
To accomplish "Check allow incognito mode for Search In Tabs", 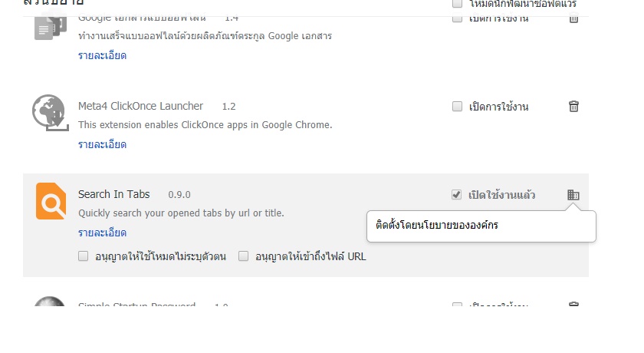I will click(83, 256).
